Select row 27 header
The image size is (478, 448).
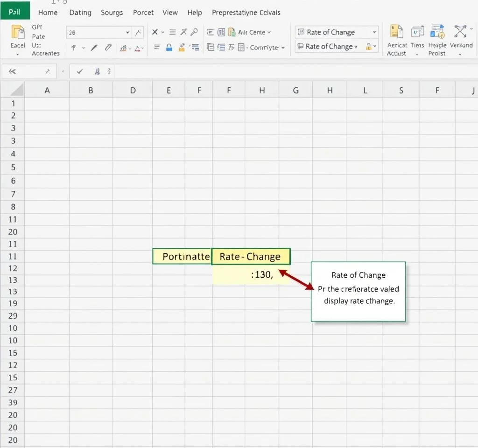point(13,390)
